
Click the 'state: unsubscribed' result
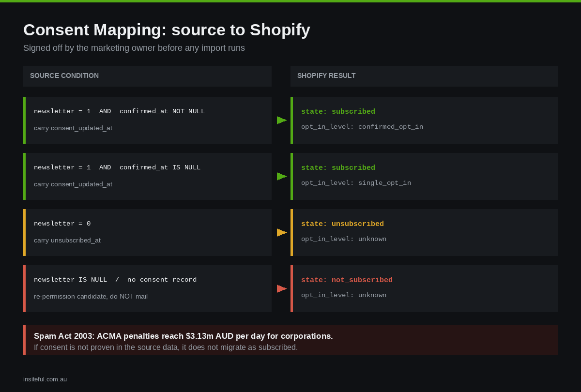[342, 224]
